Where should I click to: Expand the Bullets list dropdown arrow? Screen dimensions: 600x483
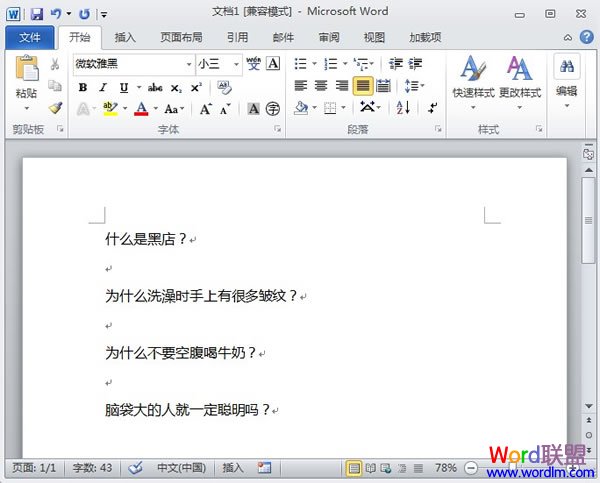(315, 64)
